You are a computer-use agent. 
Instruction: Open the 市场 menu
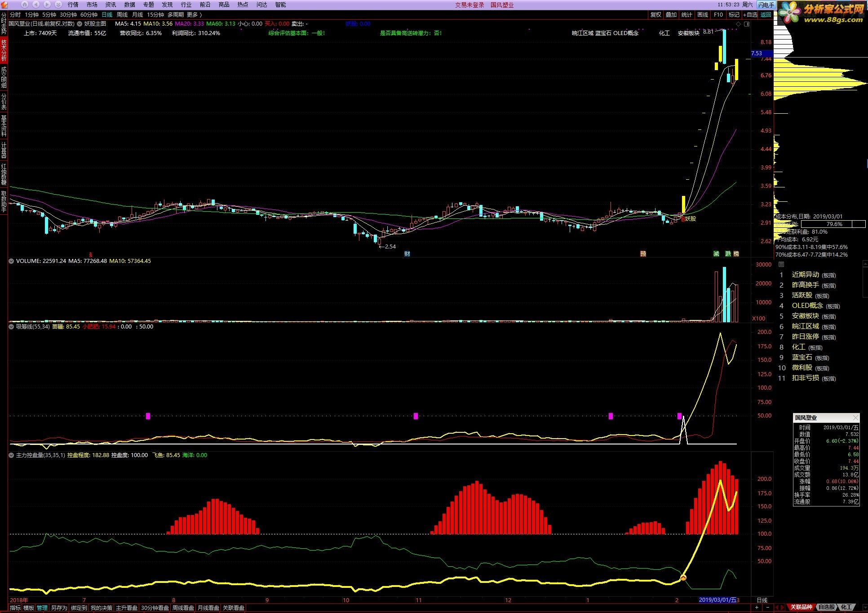(x=92, y=4)
